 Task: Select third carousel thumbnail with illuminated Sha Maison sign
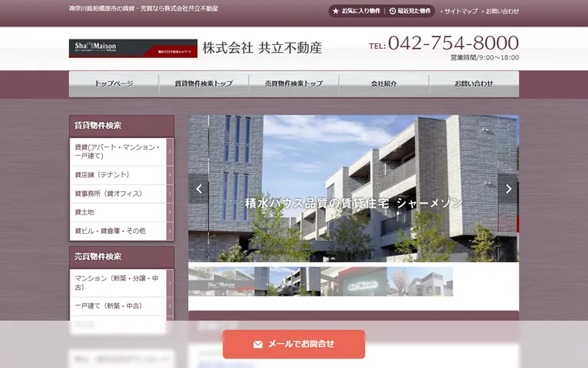click(354, 282)
